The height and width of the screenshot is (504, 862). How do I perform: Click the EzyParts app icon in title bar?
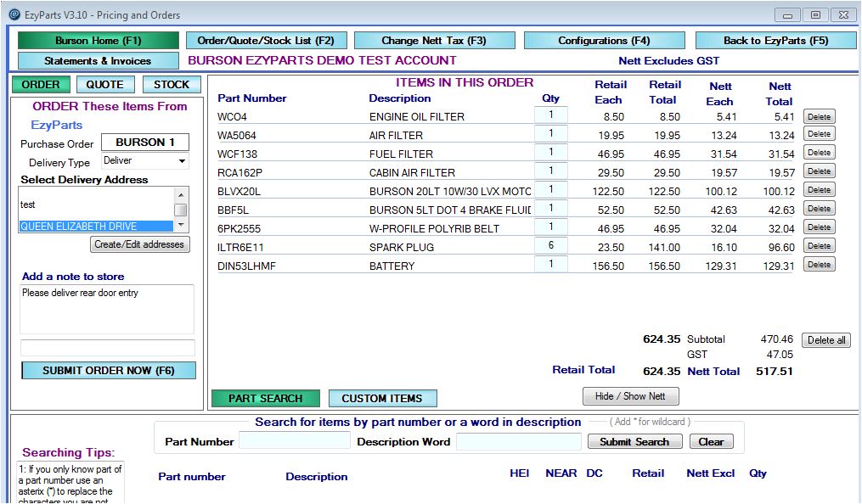pyautogui.click(x=14, y=14)
